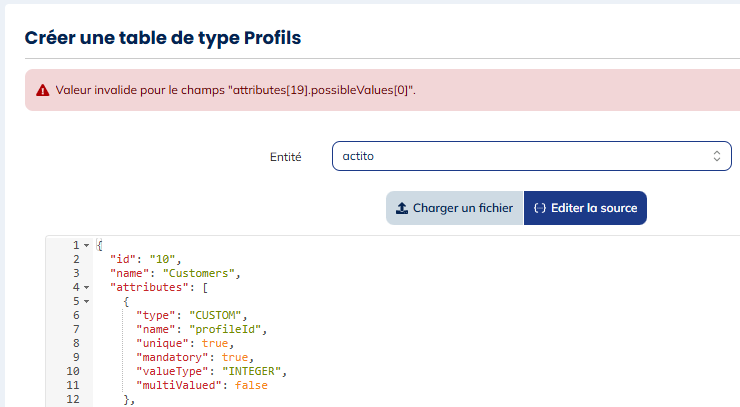
Task: Click the braces icon beside Editer la source
Action: click(x=540, y=209)
